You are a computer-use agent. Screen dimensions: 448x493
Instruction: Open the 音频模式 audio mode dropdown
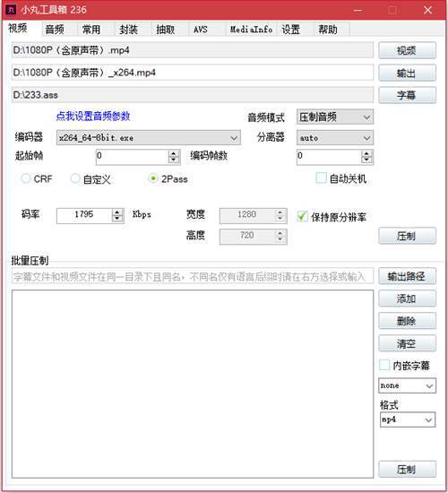tap(335, 117)
